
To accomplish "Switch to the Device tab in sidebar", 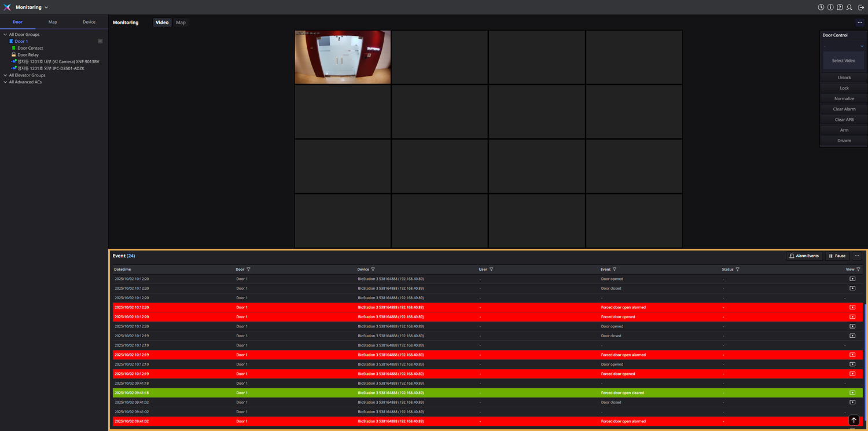I will point(89,22).
